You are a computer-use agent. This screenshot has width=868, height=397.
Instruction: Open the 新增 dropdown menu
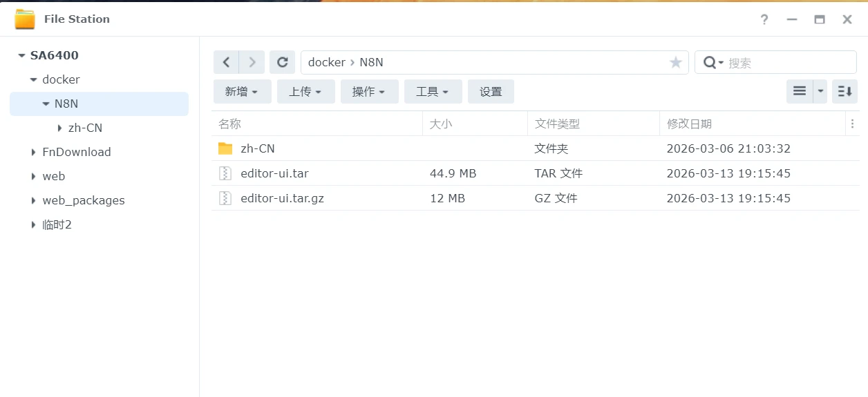242,92
